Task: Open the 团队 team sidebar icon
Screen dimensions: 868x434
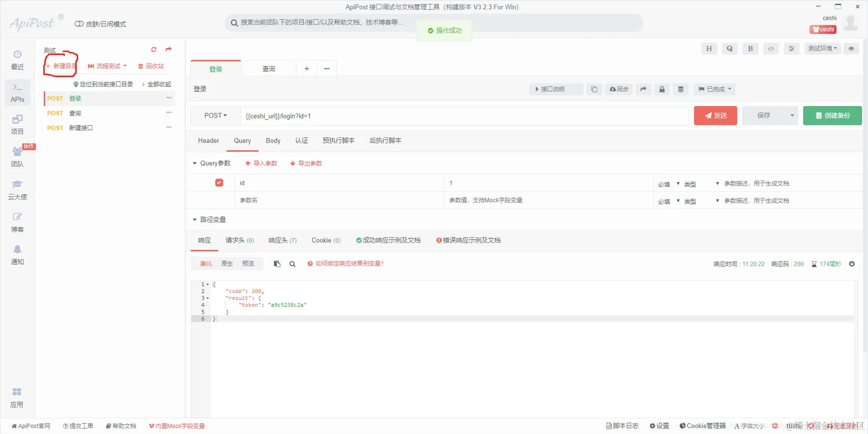Action: pos(17,157)
